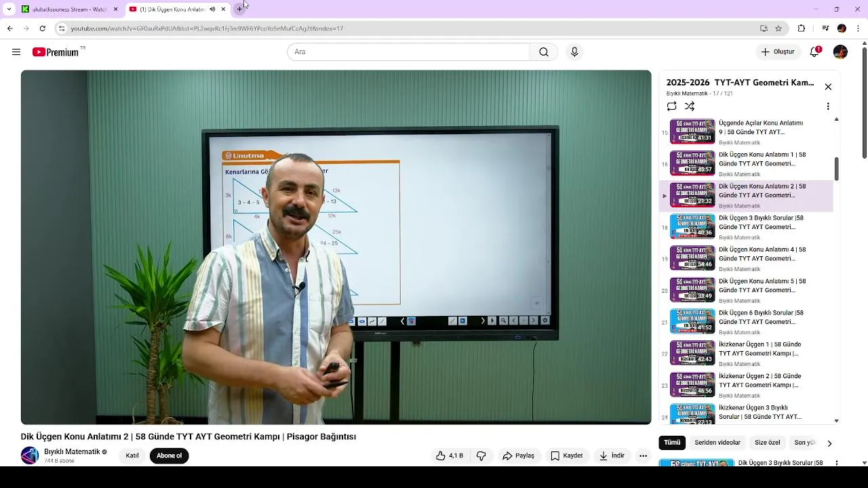Open browser extensions puzzle icon
The width and height of the screenshot is (868, 488).
click(x=802, y=28)
